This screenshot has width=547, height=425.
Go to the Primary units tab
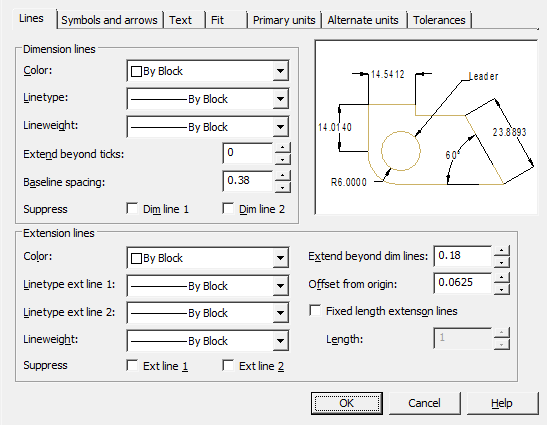coord(284,20)
